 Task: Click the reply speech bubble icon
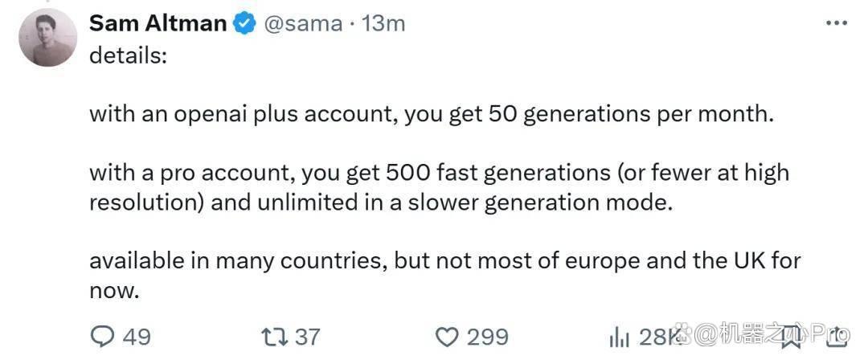pyautogui.click(x=101, y=337)
